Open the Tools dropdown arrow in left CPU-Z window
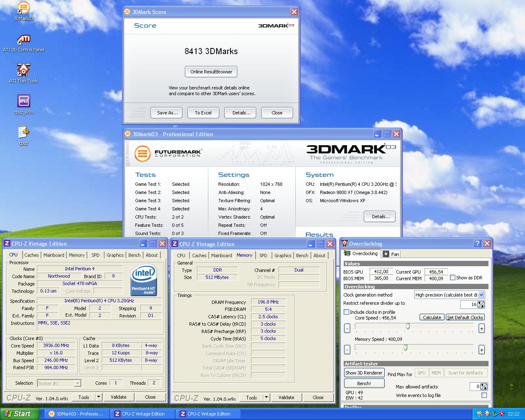This screenshot has width=525, height=420. (98, 397)
